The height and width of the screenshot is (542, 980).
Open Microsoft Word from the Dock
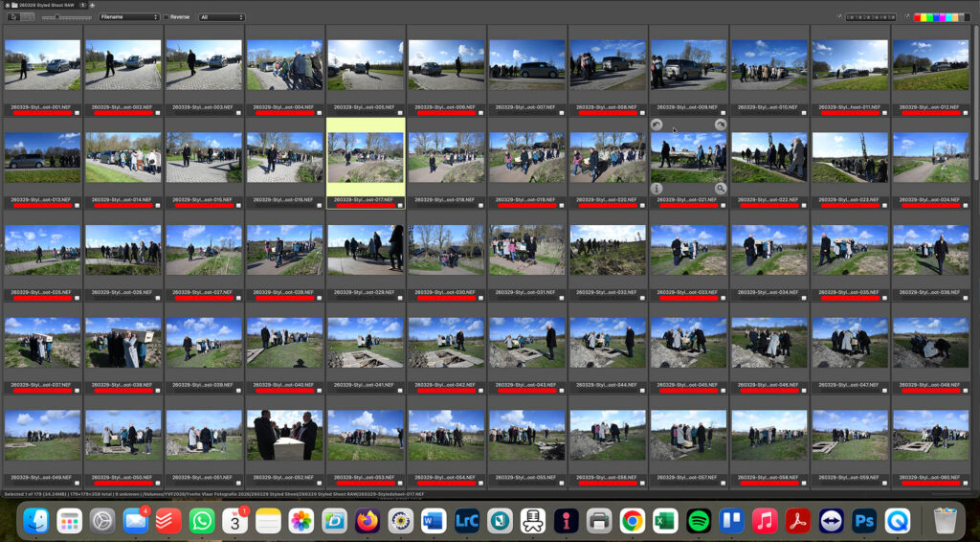434,520
